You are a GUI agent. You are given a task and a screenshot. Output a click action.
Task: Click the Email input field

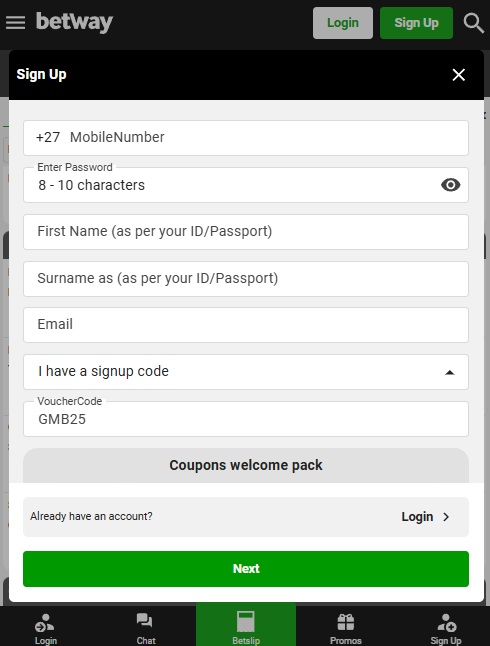point(246,325)
